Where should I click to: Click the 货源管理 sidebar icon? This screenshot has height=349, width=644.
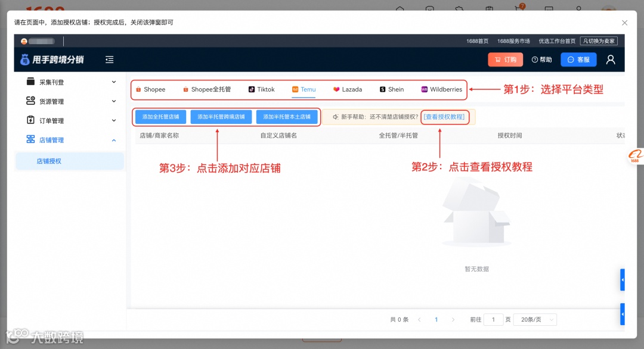(x=30, y=101)
